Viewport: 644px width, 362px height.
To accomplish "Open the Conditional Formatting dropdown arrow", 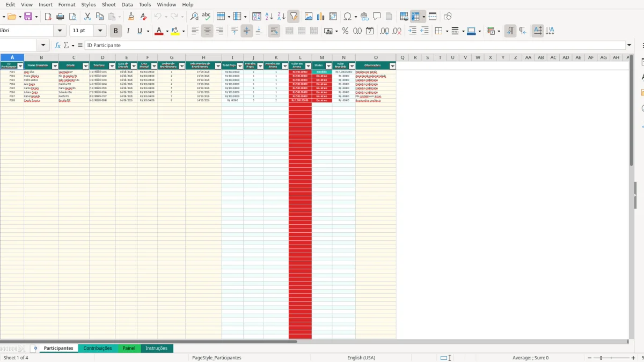I will click(499, 31).
